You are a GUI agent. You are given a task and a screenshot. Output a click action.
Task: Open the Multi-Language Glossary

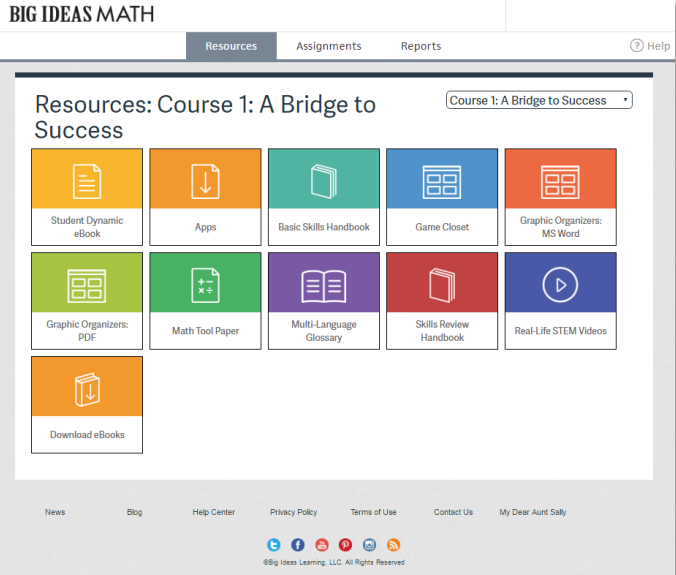[x=324, y=300]
